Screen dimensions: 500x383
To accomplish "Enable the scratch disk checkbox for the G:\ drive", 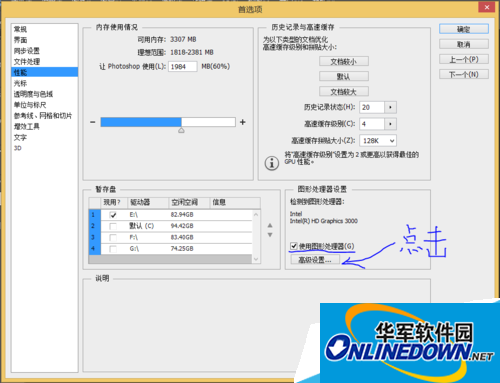I will [113, 249].
